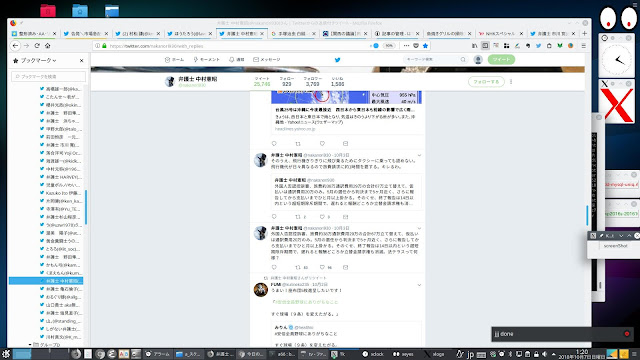The height and width of the screenshot is (360, 640).
Task: Open a new tab with the plus button
Action: tap(584, 33)
